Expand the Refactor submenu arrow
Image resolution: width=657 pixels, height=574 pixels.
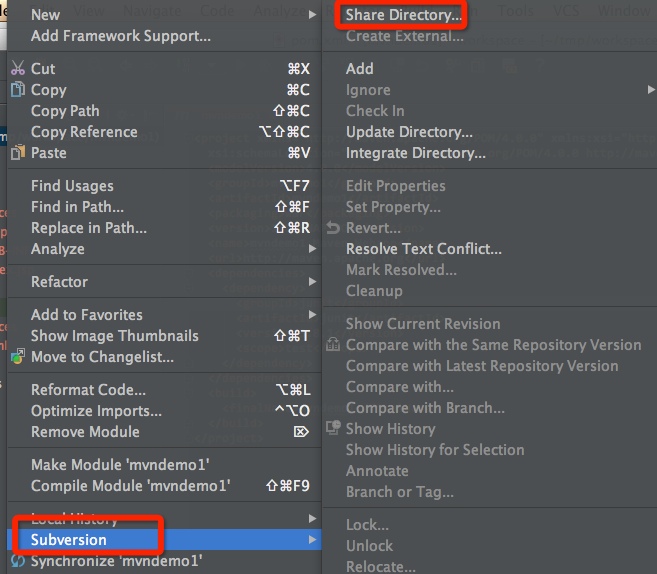(x=312, y=282)
